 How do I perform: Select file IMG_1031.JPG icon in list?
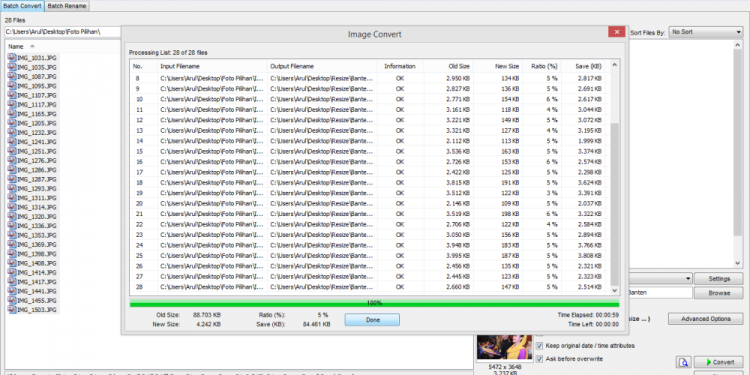pyautogui.click(x=12, y=57)
